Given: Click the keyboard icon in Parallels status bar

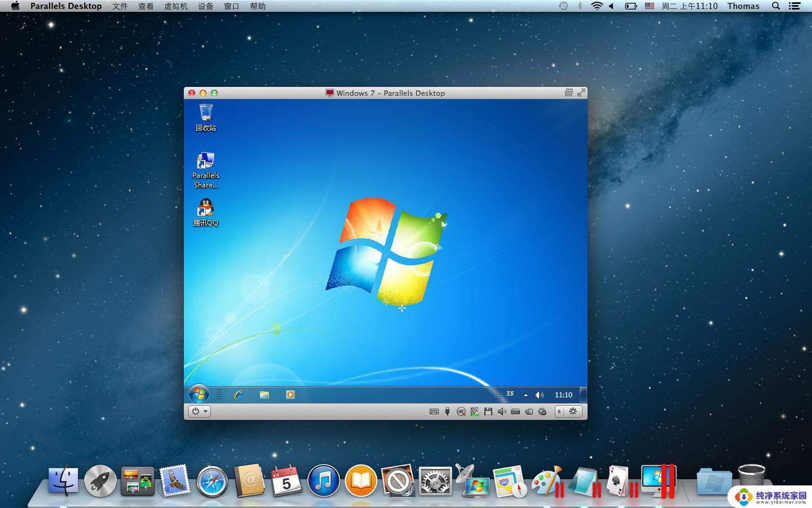Looking at the screenshot, I should click(x=434, y=411).
